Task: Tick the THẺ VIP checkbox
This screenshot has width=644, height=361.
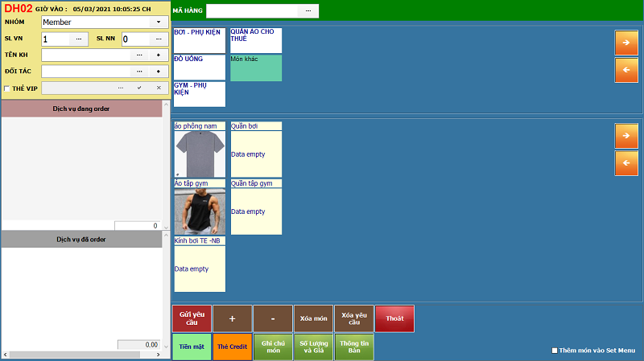Action: [6, 88]
